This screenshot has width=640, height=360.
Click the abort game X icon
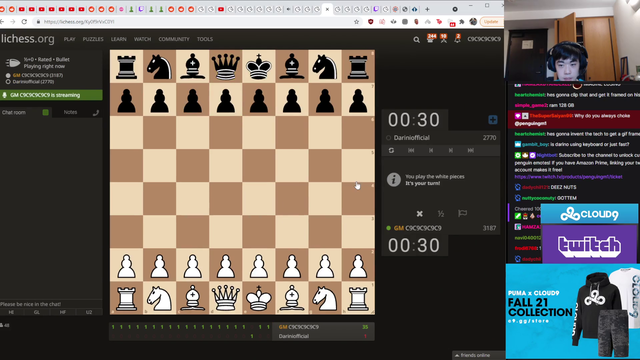coord(419,213)
